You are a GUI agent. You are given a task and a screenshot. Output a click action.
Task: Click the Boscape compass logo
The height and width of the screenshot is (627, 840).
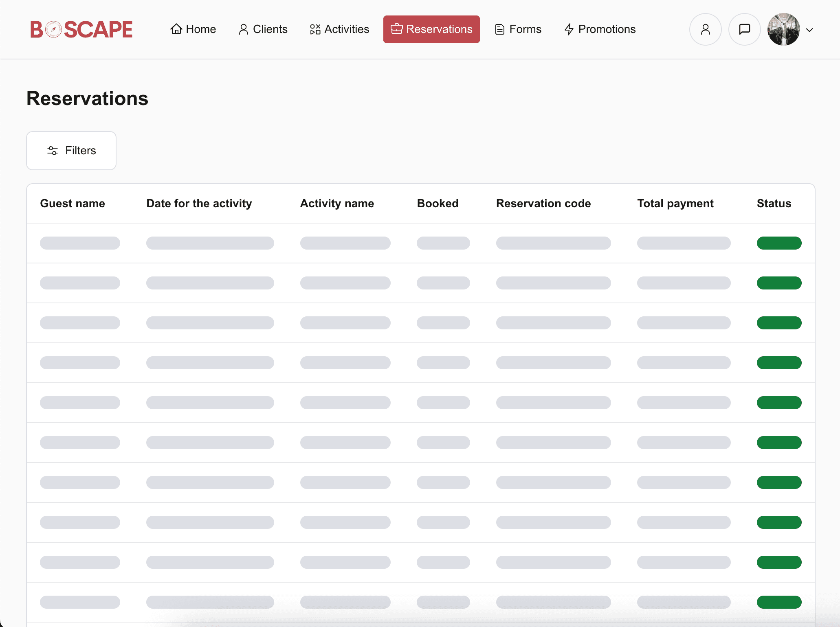(53, 29)
